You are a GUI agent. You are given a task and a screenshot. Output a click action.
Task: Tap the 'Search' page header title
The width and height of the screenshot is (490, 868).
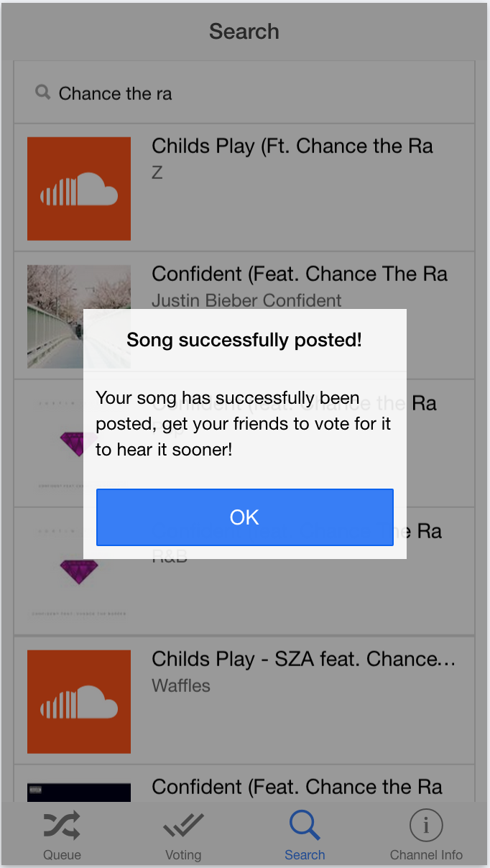tap(244, 32)
